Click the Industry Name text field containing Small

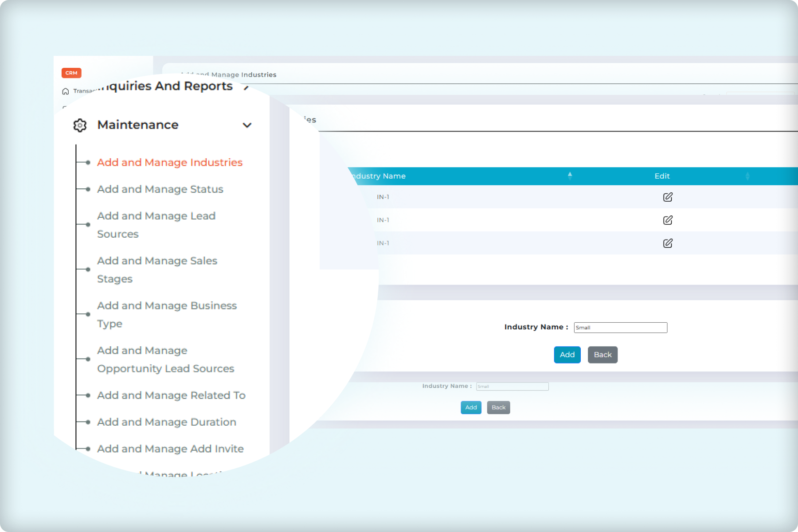[620, 327]
